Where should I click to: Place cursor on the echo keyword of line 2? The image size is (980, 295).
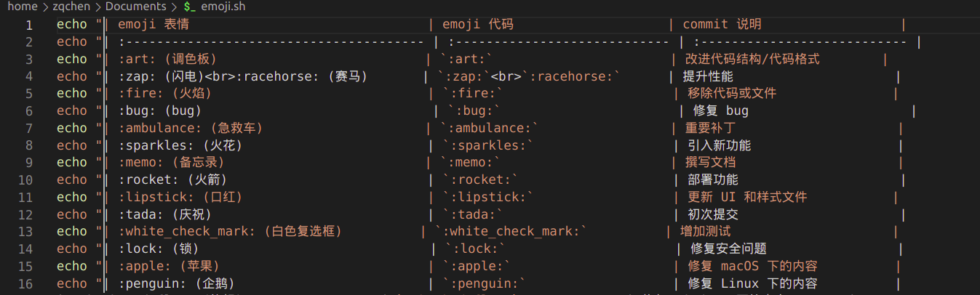72,41
